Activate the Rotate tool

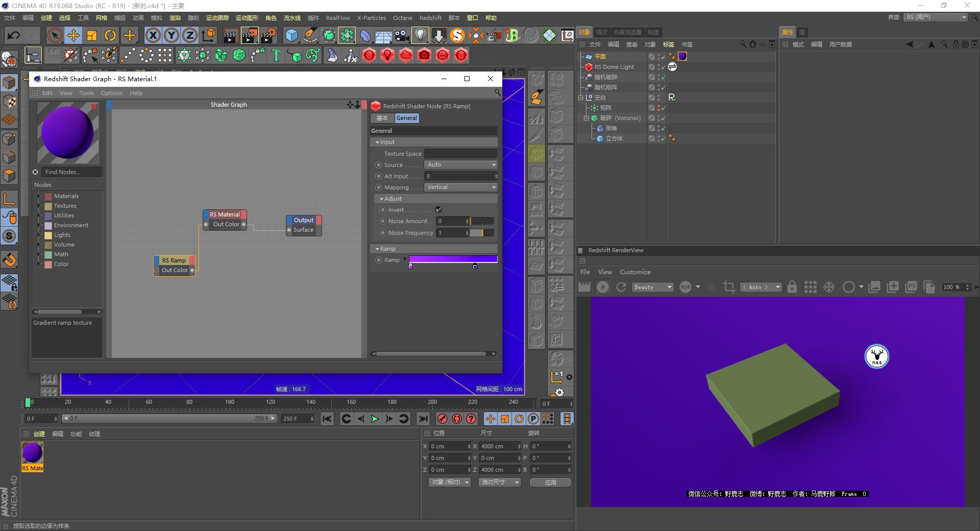coord(110,35)
